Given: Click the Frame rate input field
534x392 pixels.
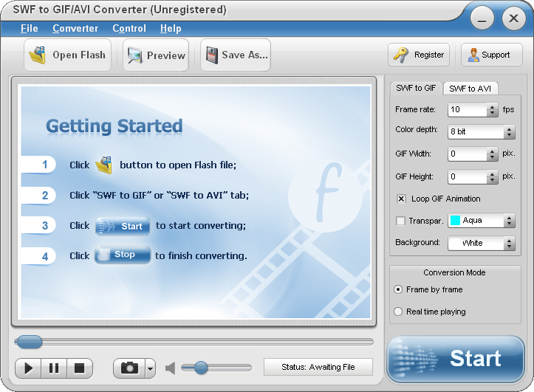Looking at the screenshot, I should pyautogui.click(x=468, y=109).
